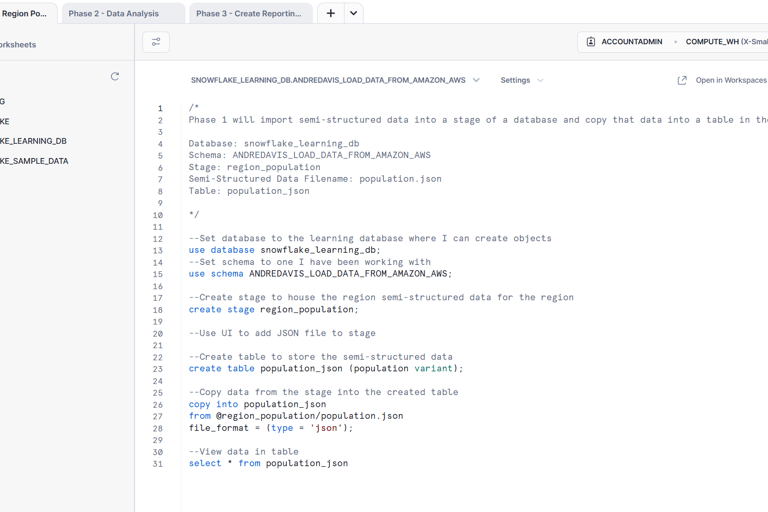Open the COMPUTE_WH warehouse selector
The image size is (768, 512).
726,42
